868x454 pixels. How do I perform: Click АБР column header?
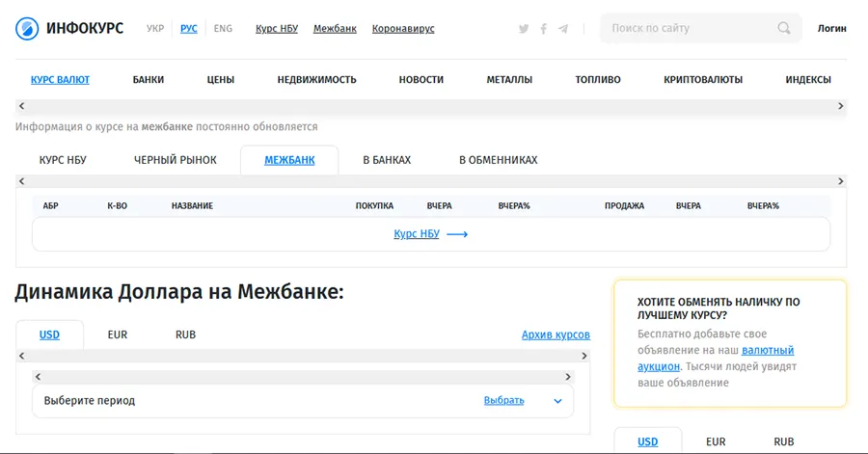(x=50, y=205)
